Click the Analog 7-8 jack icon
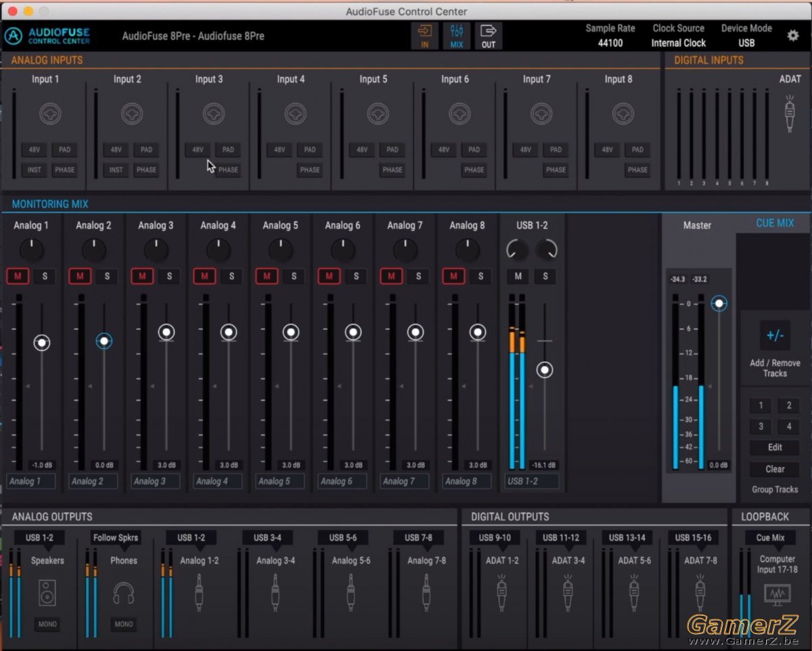 426,592
